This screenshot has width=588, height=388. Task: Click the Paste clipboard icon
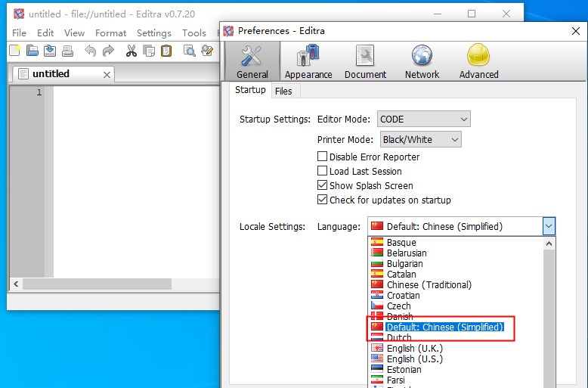click(x=166, y=50)
